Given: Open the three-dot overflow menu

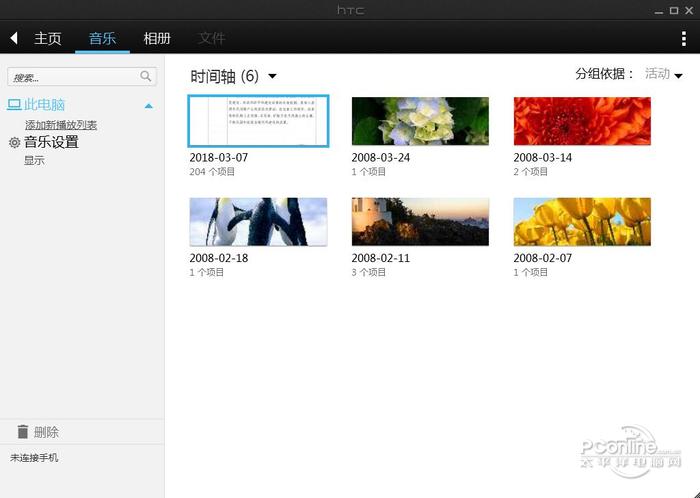Looking at the screenshot, I should (683, 39).
